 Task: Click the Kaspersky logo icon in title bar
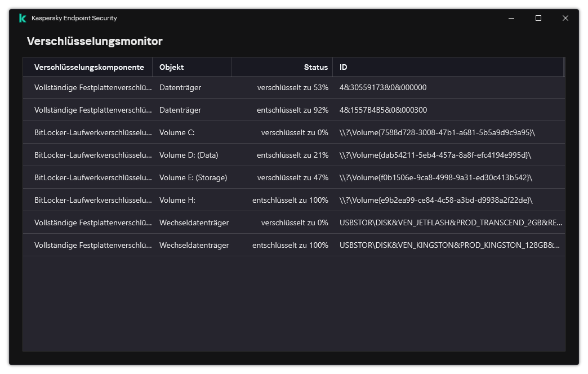pyautogui.click(x=23, y=18)
